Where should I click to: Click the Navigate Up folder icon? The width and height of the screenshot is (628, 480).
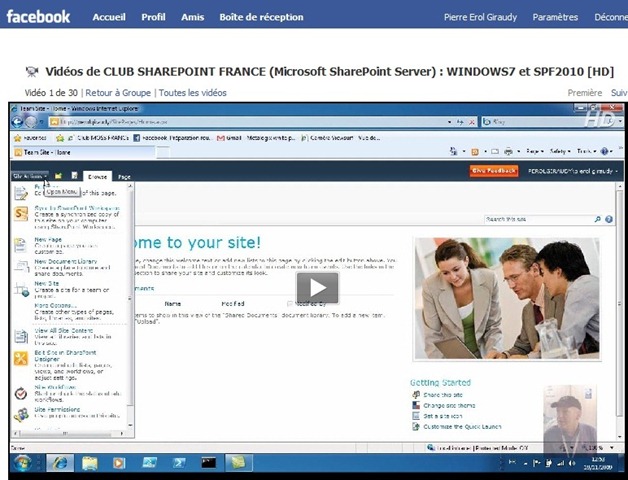pos(58,176)
